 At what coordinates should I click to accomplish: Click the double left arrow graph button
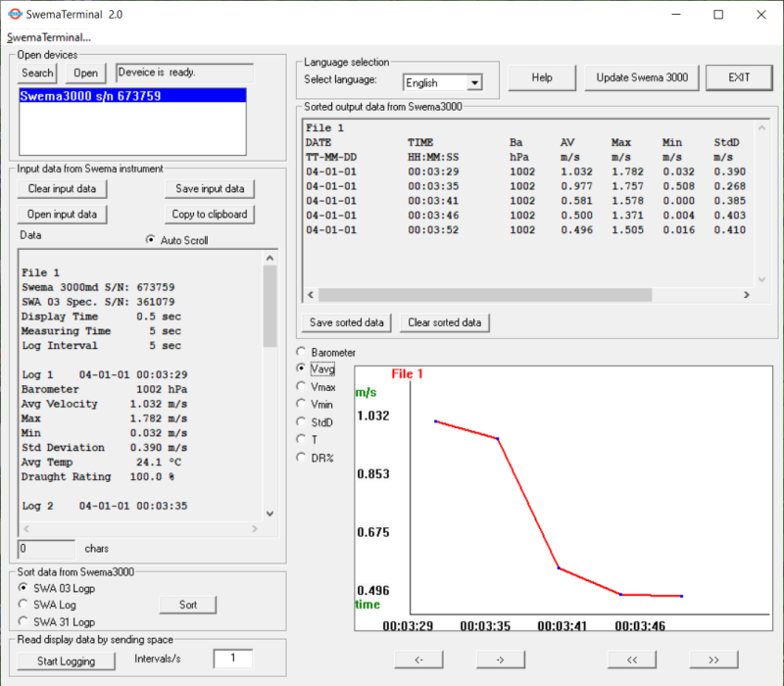pos(632,660)
